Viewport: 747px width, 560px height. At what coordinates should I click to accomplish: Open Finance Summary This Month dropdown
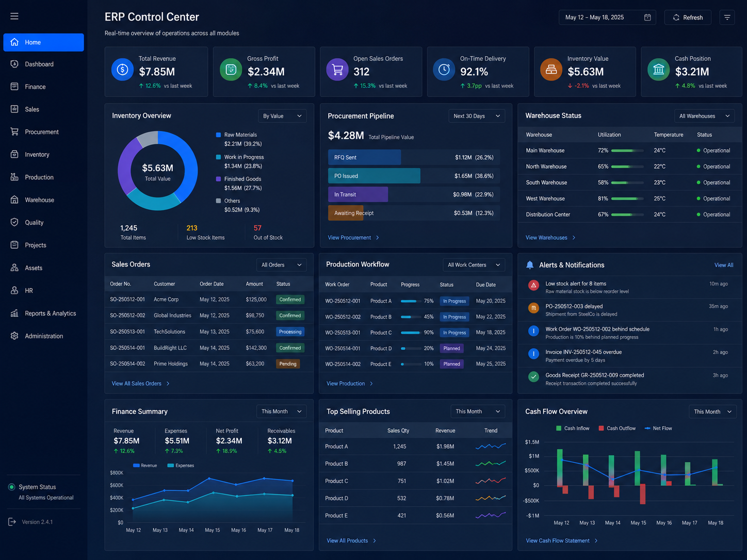click(x=281, y=411)
